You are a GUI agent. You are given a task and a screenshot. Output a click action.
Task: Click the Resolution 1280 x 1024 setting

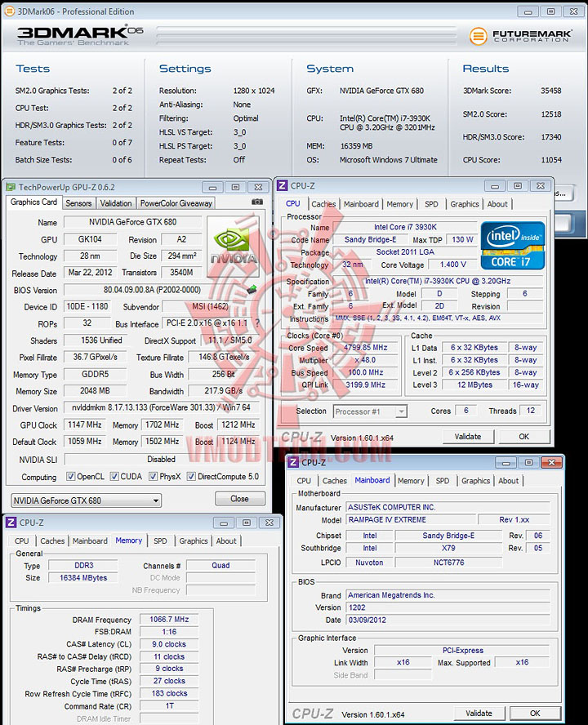[253, 91]
